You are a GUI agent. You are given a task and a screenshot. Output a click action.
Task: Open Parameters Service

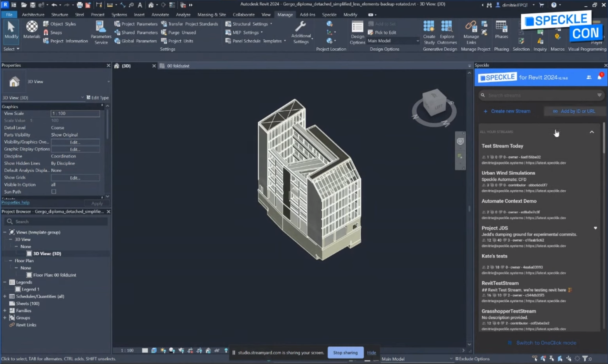101,33
